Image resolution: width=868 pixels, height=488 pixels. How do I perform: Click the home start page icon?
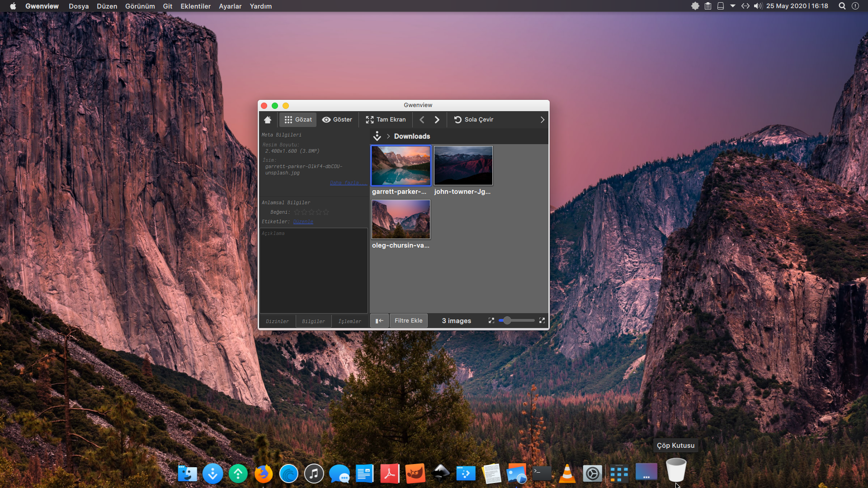[x=268, y=120]
